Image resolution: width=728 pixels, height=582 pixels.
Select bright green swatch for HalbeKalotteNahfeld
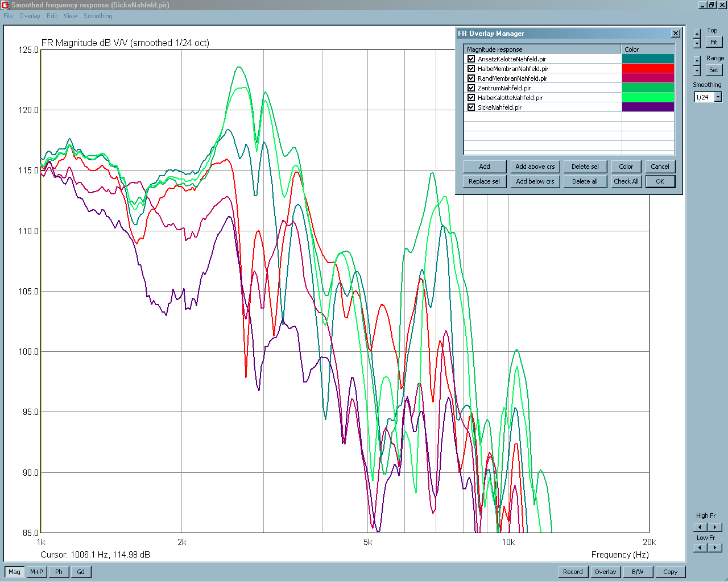648,97
